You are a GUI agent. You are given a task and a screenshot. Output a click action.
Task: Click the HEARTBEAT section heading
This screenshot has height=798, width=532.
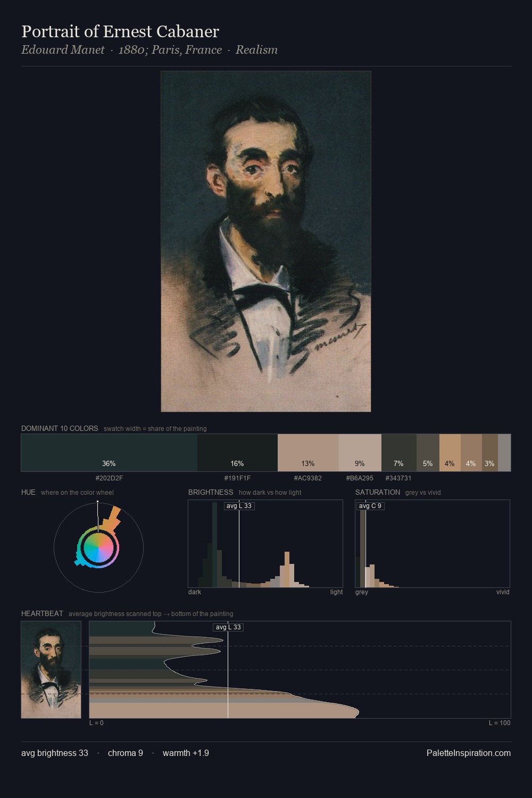(x=42, y=613)
